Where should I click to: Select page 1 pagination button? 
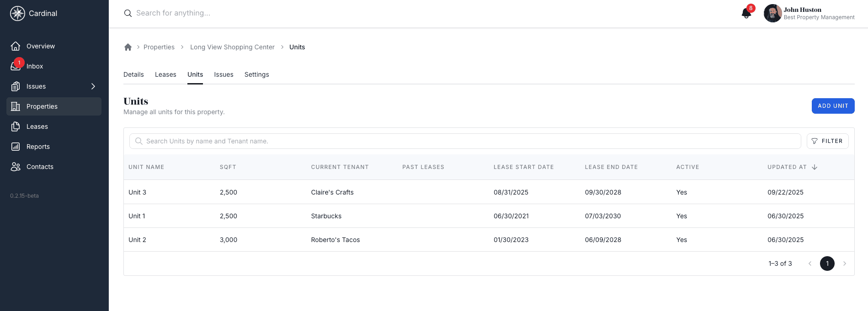[x=827, y=264]
